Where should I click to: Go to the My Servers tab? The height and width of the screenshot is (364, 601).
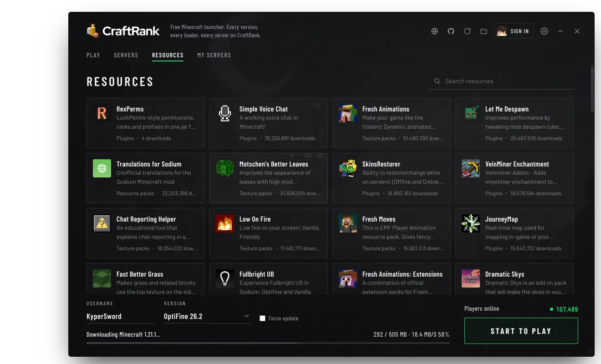point(214,55)
